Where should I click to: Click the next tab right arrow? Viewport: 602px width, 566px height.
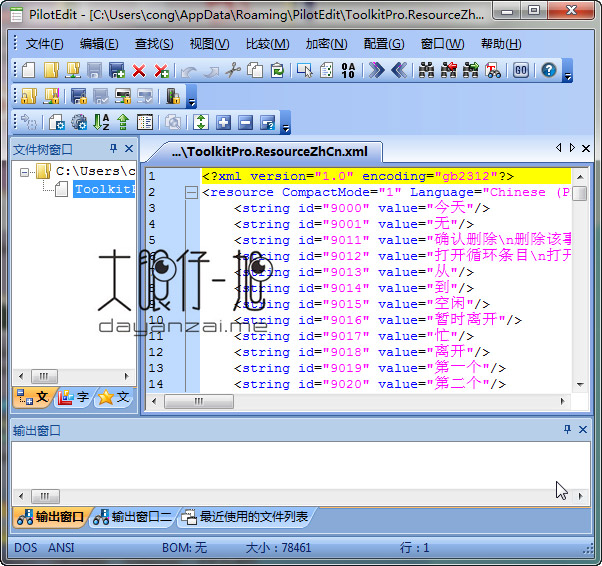tap(572, 147)
